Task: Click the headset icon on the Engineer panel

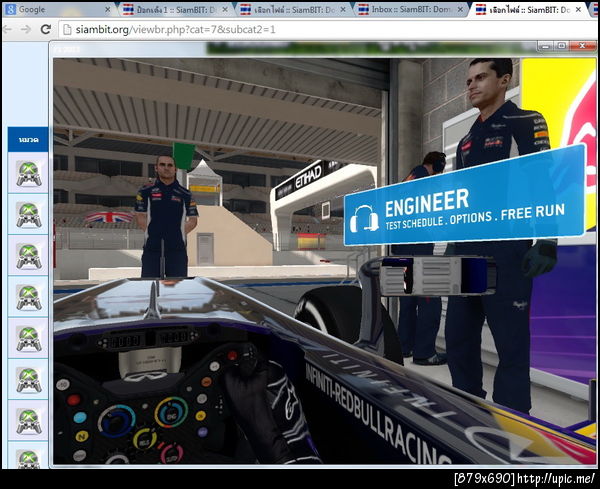Action: click(364, 218)
